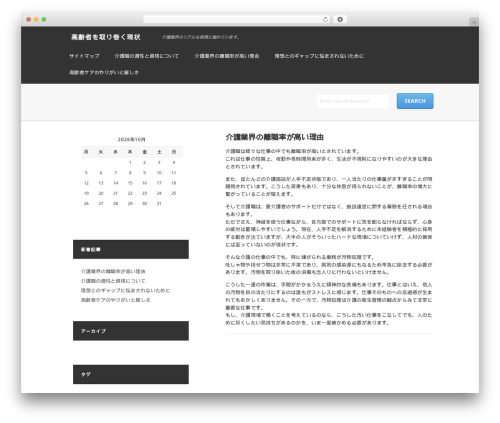Image resolution: width=500 pixels, height=423 pixels.
Task: Select day 1 in the calendar
Action: point(130,163)
